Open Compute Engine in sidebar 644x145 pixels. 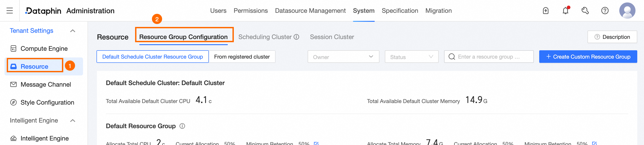44,48
